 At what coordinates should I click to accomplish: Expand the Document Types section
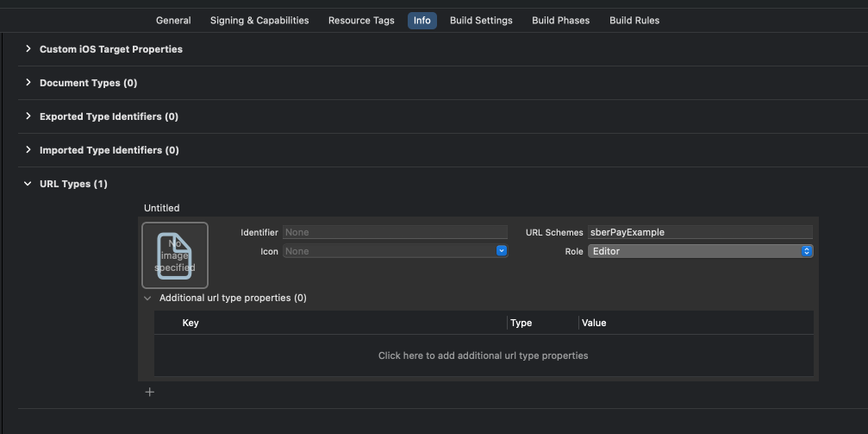point(28,83)
